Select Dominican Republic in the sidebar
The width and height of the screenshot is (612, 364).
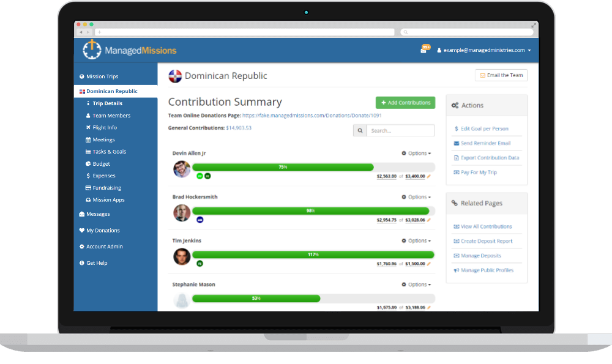116,91
